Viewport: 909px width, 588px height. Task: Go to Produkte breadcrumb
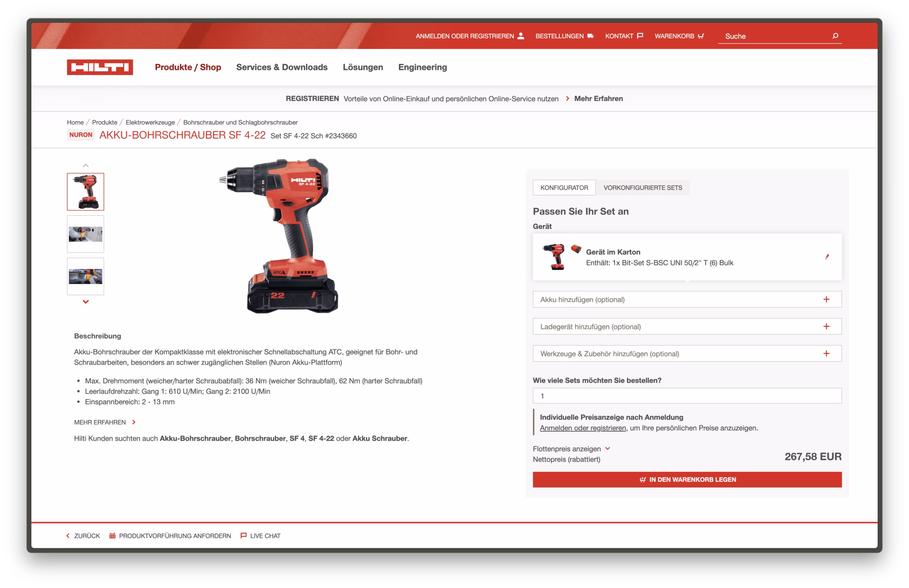pyautogui.click(x=105, y=122)
